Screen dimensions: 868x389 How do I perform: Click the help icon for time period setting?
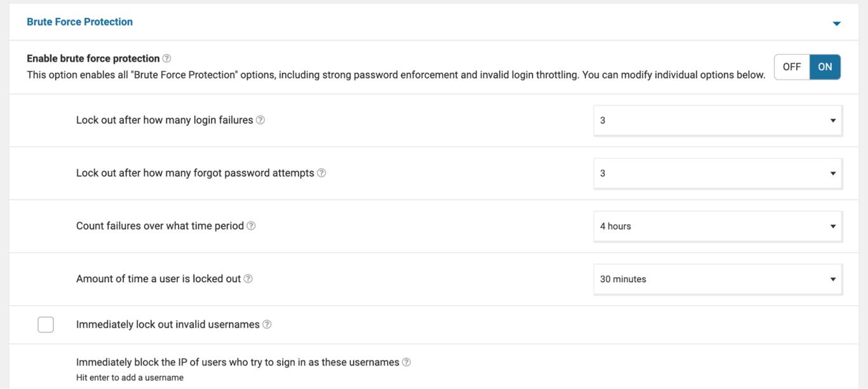[250, 226]
